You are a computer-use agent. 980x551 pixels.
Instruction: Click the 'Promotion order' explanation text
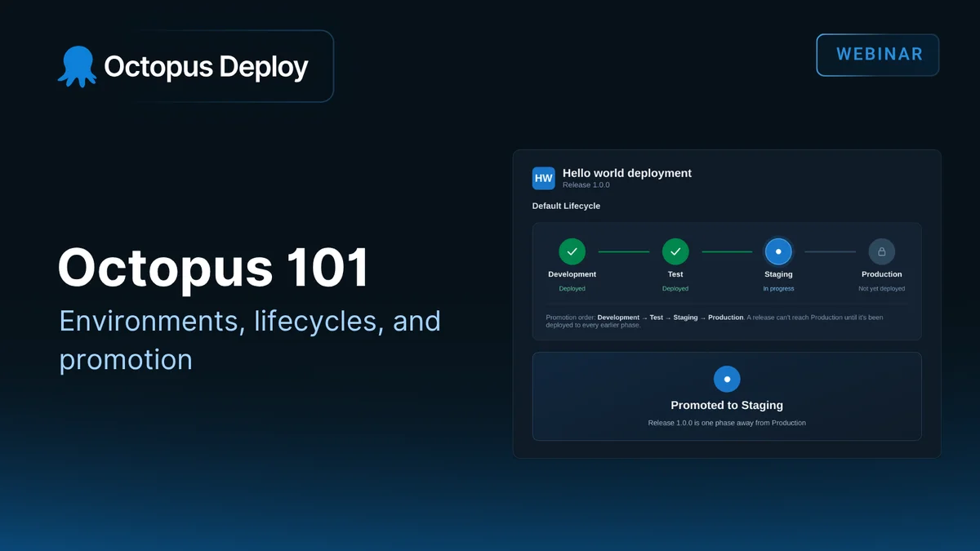tap(715, 321)
